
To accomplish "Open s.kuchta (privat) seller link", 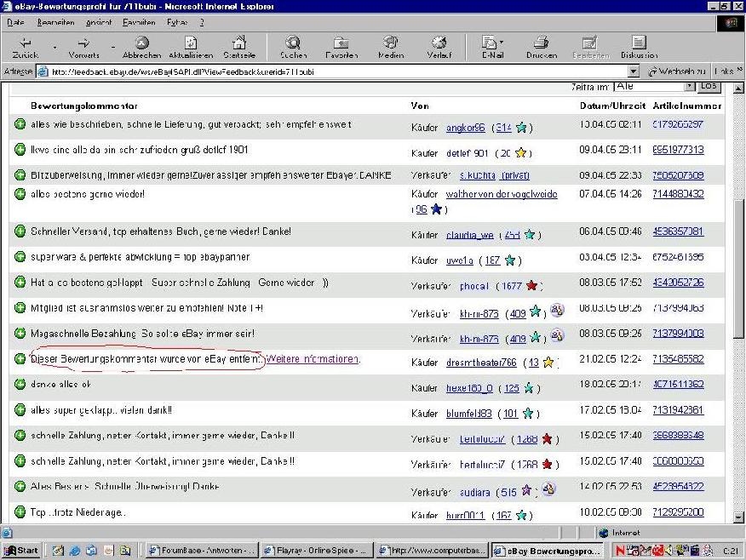I will click(x=495, y=175).
